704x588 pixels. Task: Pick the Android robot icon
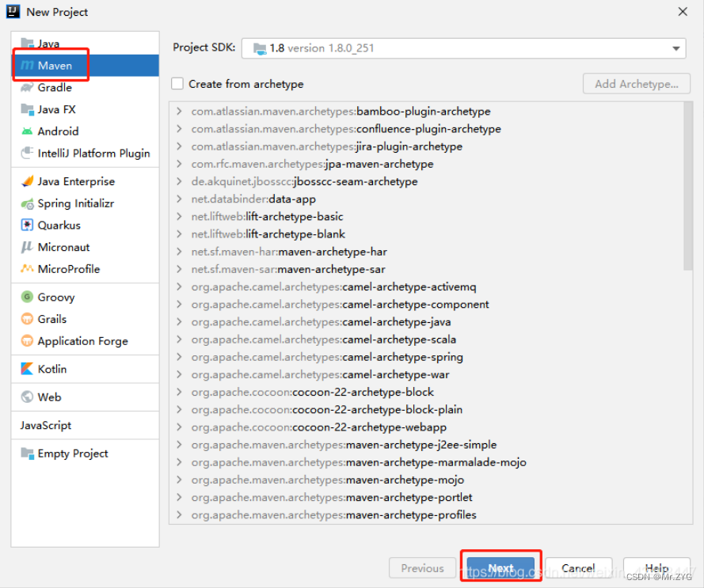(28, 131)
